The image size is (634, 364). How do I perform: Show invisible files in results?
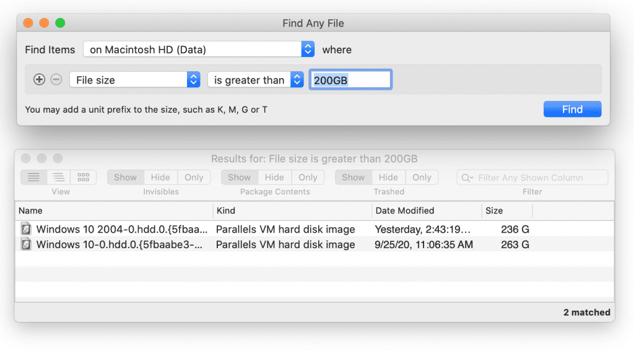(x=125, y=177)
